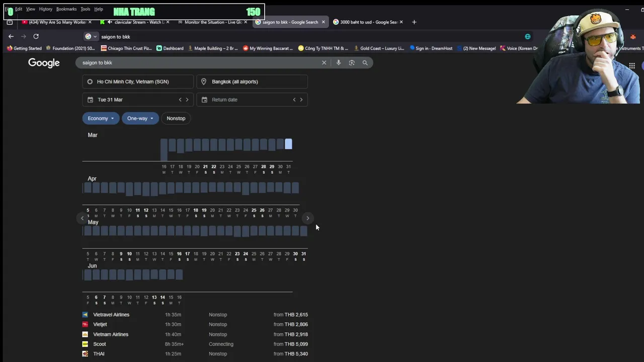Click the calendar icon beside Return date
644x362 pixels.
[x=204, y=100]
